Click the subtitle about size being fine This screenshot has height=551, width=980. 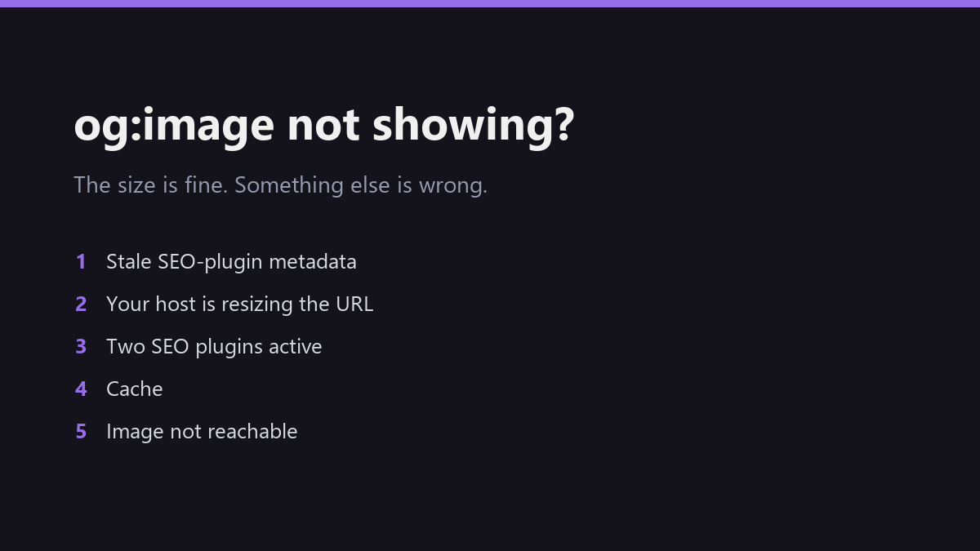pos(280,185)
